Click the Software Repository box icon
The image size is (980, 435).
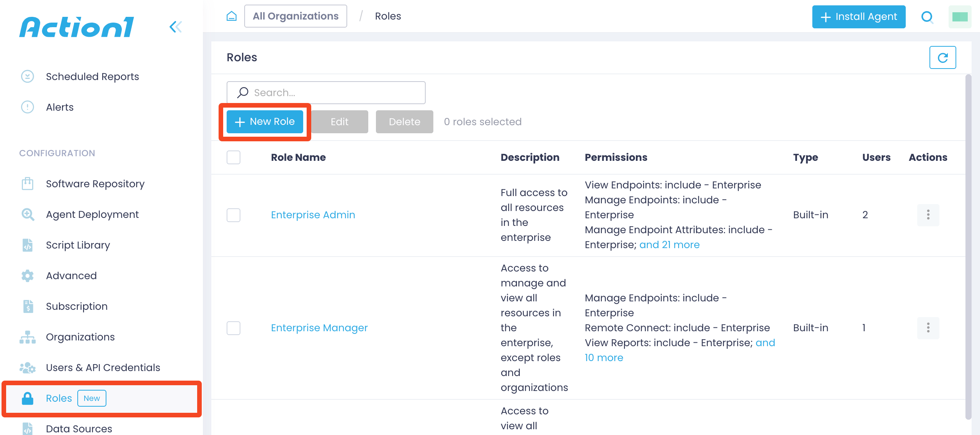coord(28,184)
